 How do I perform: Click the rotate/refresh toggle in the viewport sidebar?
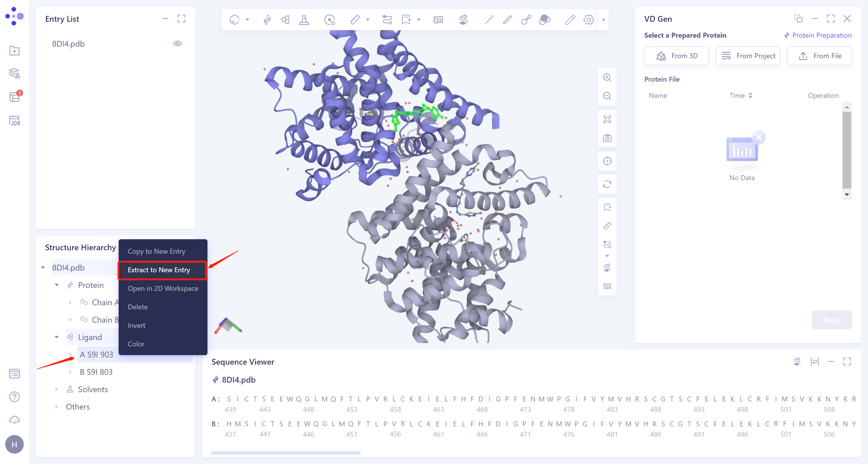[x=607, y=184]
